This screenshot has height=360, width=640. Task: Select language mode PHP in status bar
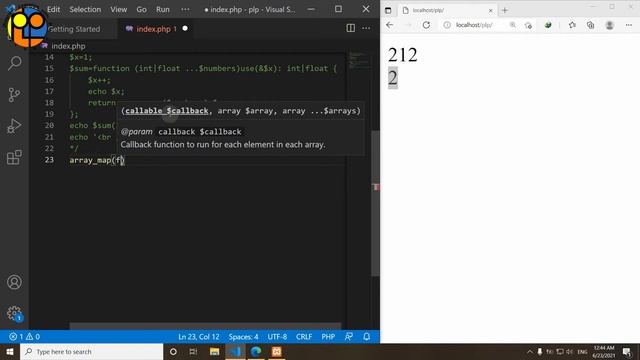tap(328, 337)
